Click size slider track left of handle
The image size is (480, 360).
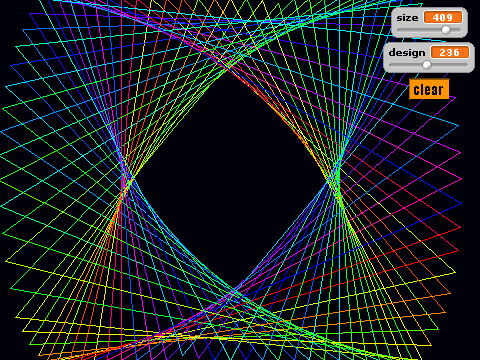pyautogui.click(x=419, y=30)
